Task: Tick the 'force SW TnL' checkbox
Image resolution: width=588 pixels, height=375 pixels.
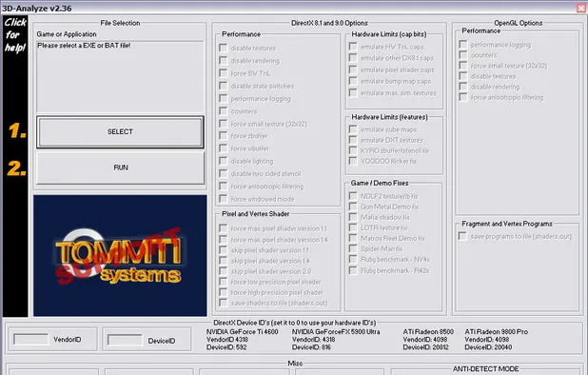Action: tap(224, 73)
